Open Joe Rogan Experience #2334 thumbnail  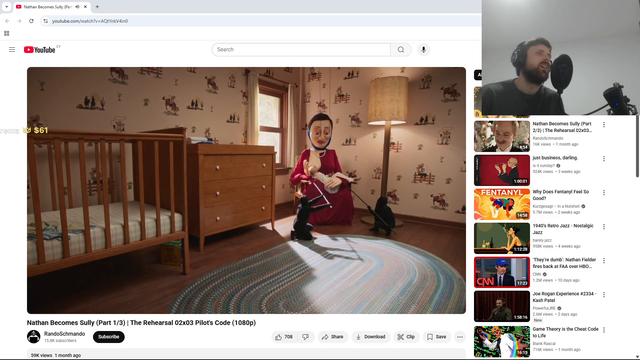tap(502, 306)
